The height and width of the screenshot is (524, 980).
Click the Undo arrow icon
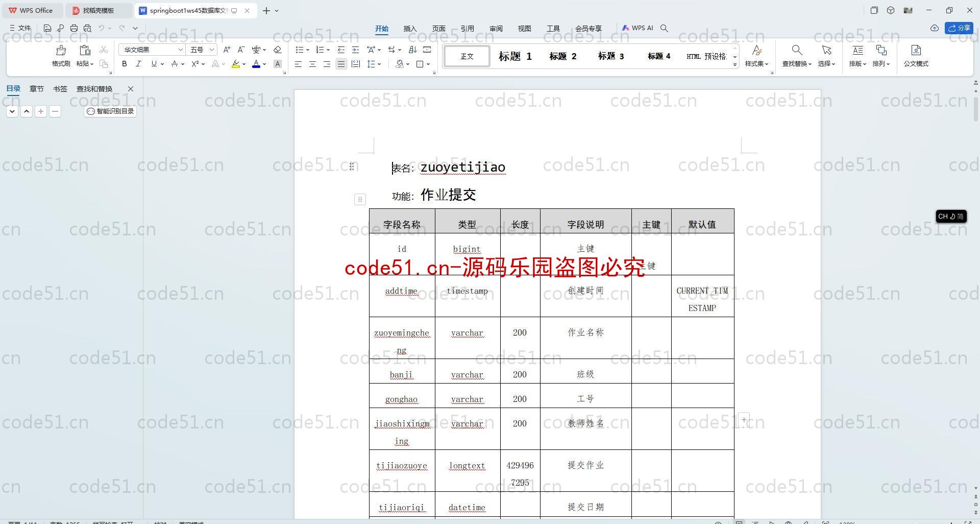[102, 28]
